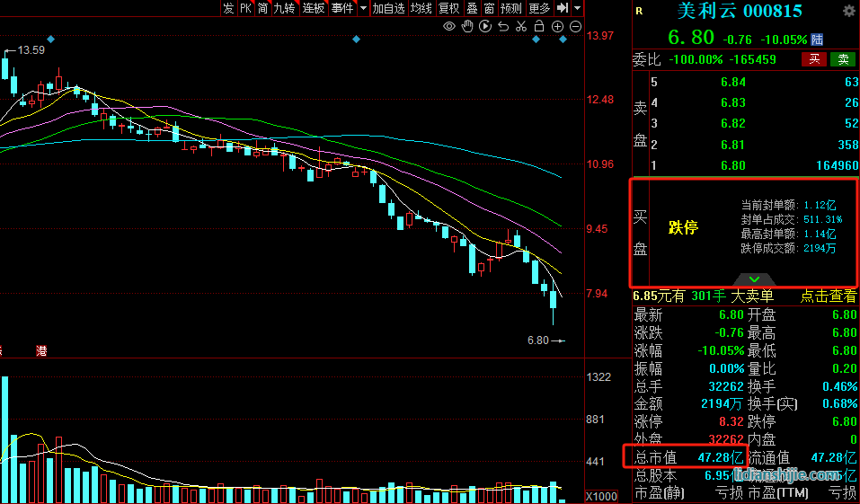Click the red 买 buy button
Image resolution: width=860 pixels, height=504 pixels.
click(x=814, y=59)
